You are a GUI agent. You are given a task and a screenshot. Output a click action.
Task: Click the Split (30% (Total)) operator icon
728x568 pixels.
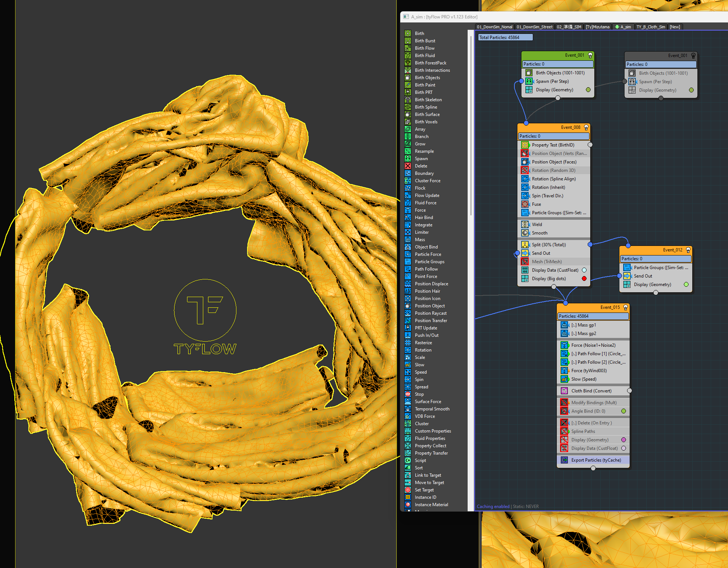(x=525, y=245)
